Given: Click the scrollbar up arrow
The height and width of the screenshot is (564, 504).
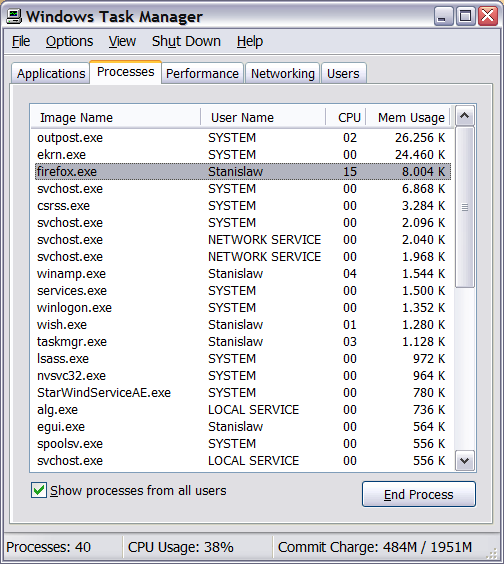Looking at the screenshot, I should point(465,115).
